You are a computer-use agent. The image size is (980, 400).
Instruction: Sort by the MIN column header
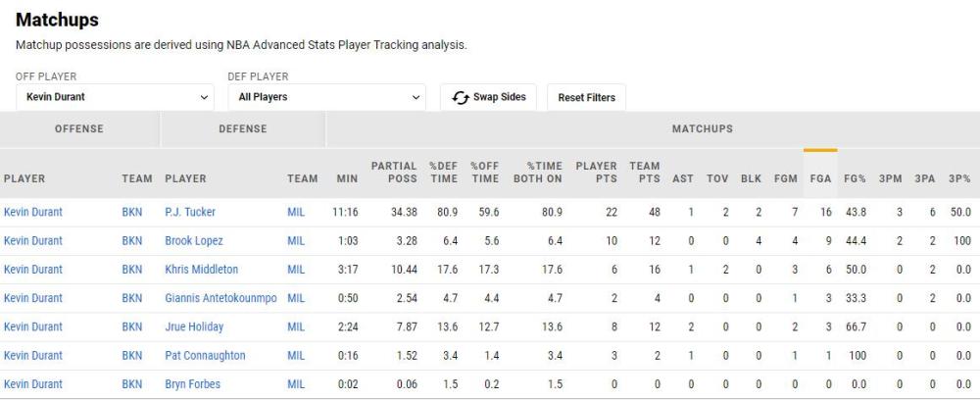[x=347, y=178]
